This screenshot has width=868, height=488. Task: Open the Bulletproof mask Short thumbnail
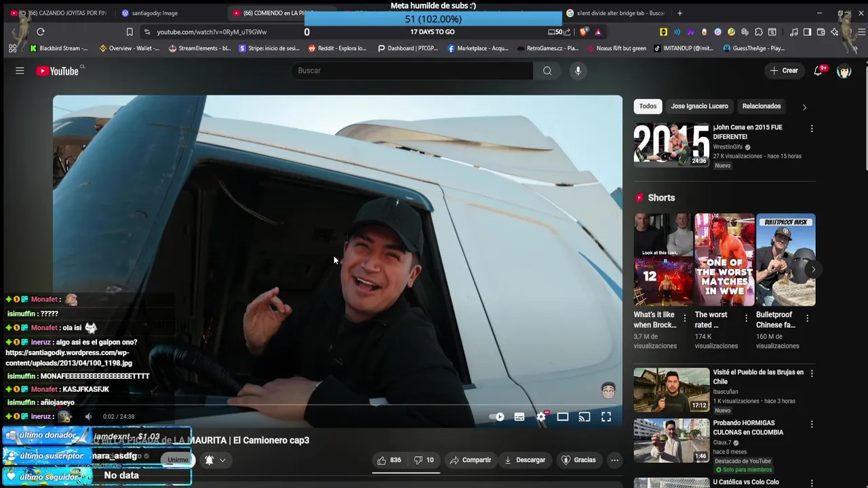point(786,260)
